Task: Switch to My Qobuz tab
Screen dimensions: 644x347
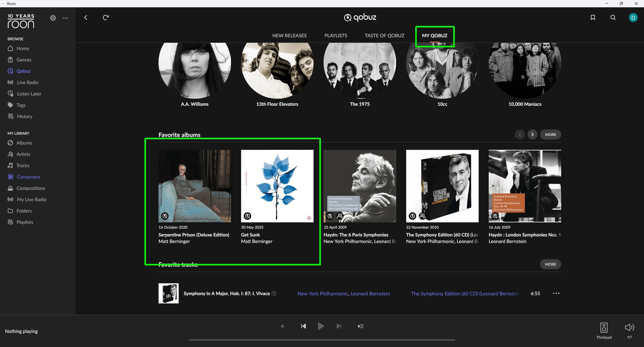Action: click(435, 36)
